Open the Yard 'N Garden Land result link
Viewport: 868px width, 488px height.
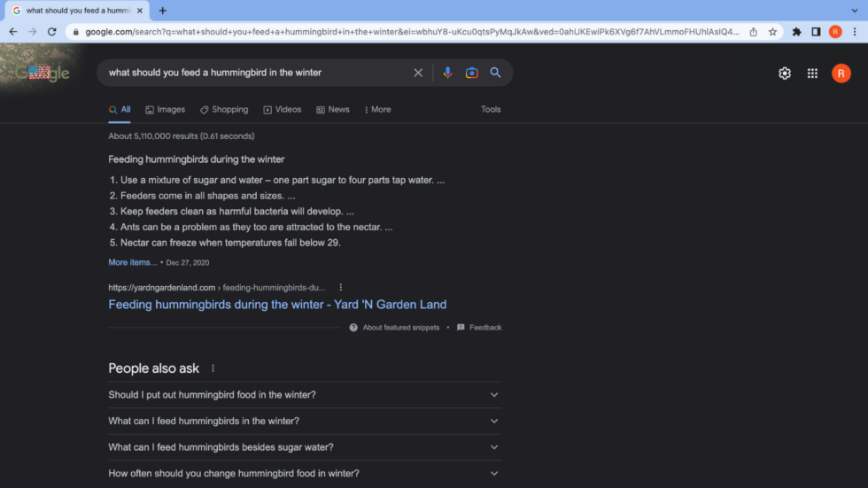(x=277, y=305)
